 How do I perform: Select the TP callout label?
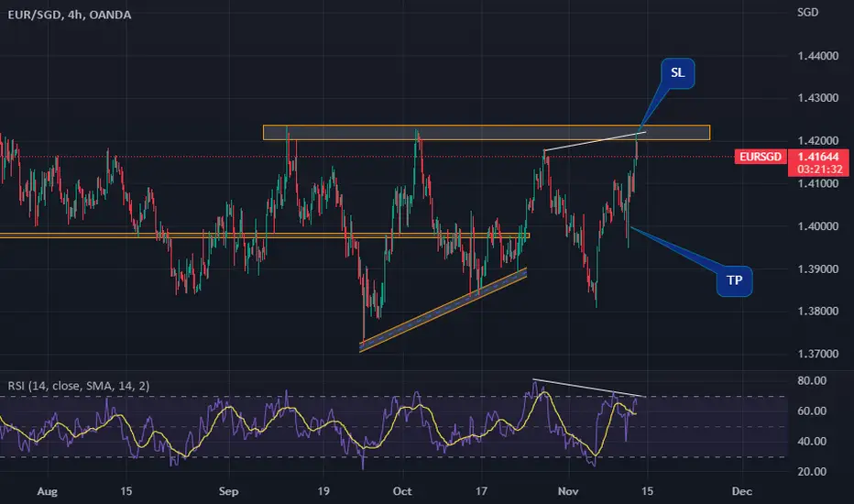pos(734,280)
